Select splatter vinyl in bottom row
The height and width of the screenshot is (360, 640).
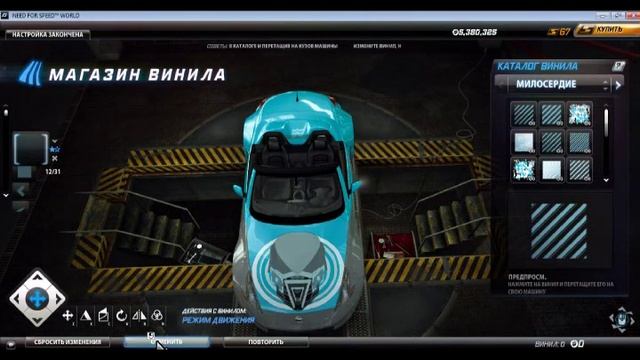524,170
